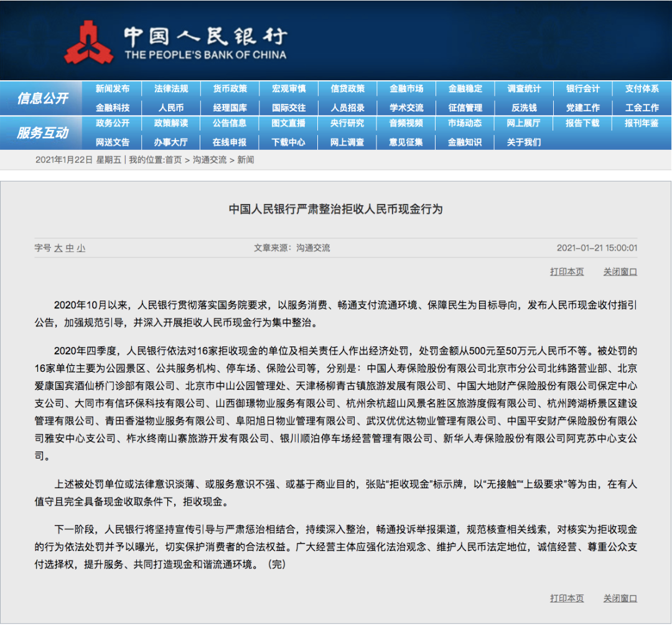Click 打印本页 to print the article
Viewport: 672px width, 625px height.
point(566,271)
